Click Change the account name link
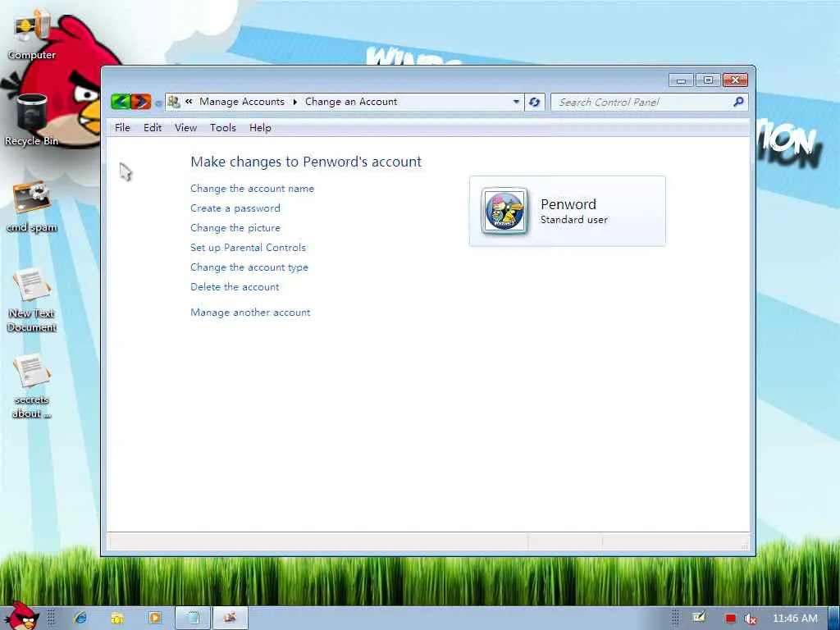Screen dimensions: 840x630 point(253,189)
